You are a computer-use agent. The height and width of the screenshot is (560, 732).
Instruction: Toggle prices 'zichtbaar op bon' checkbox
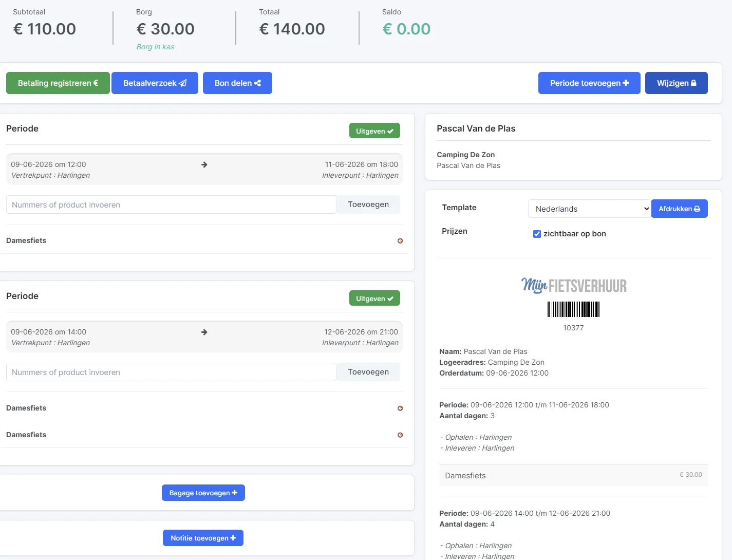(x=537, y=234)
